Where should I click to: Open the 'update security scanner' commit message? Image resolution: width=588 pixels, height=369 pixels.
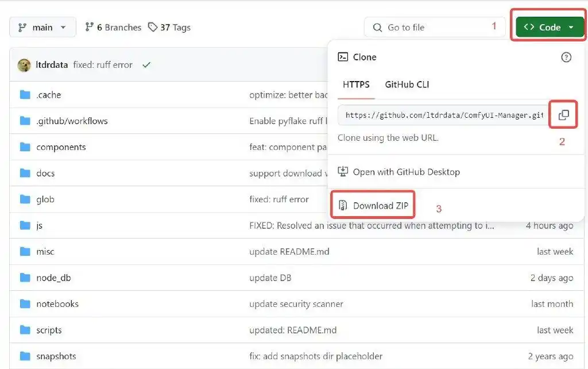(x=296, y=303)
